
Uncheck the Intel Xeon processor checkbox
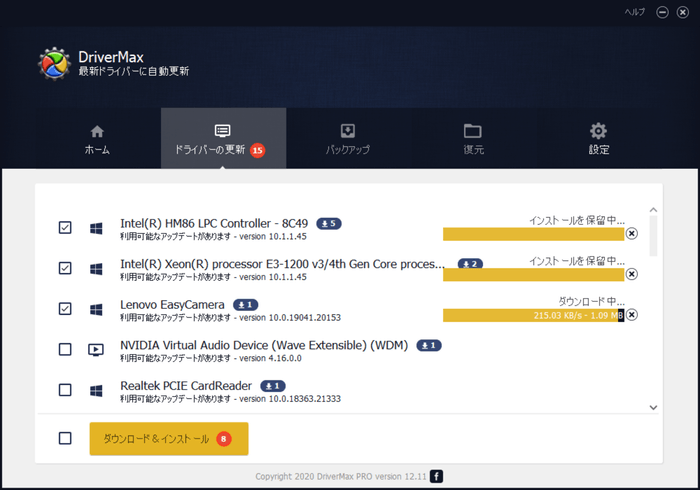pyautogui.click(x=65, y=268)
